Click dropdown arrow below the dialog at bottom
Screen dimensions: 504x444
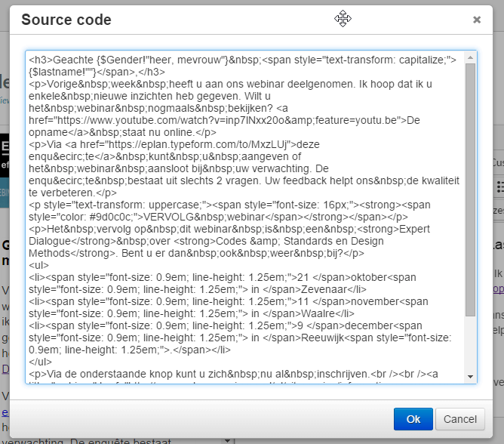[226, 439]
